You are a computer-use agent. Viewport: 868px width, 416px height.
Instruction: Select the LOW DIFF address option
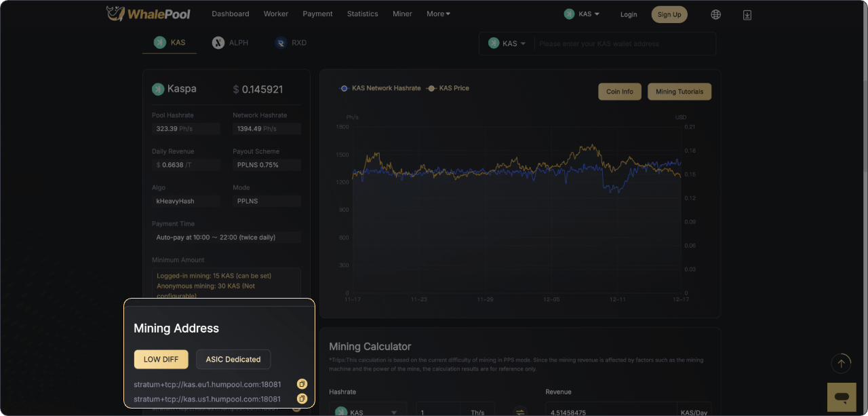tap(161, 359)
